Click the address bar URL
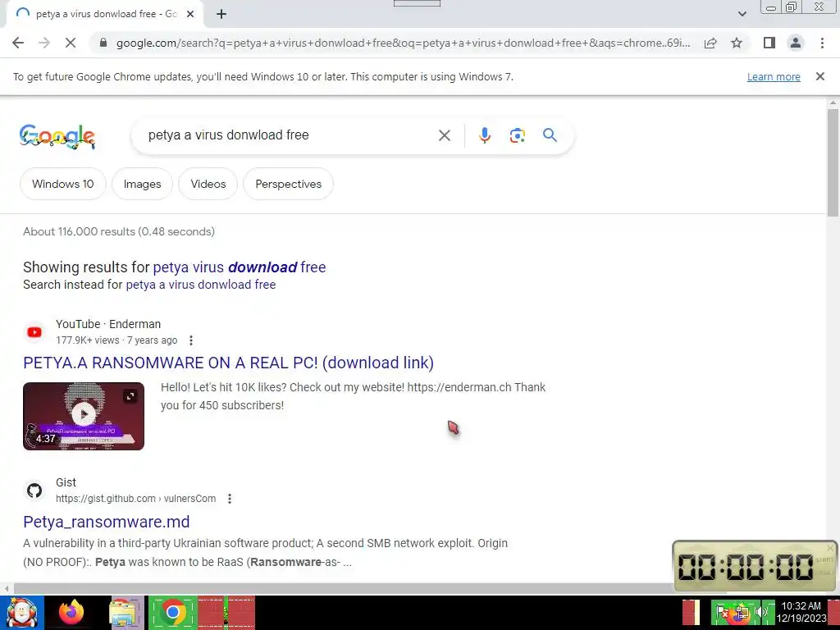 point(403,43)
